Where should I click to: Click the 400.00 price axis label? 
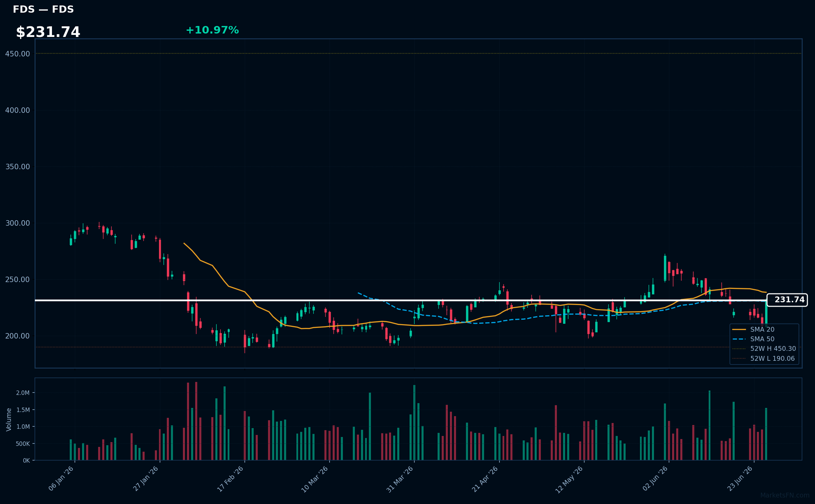tap(17, 110)
